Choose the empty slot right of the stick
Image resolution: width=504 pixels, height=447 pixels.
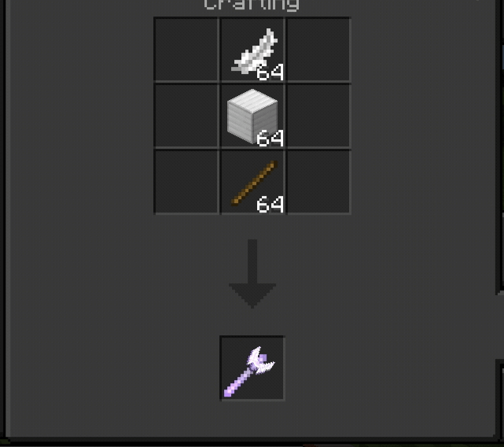pyautogui.click(x=318, y=182)
